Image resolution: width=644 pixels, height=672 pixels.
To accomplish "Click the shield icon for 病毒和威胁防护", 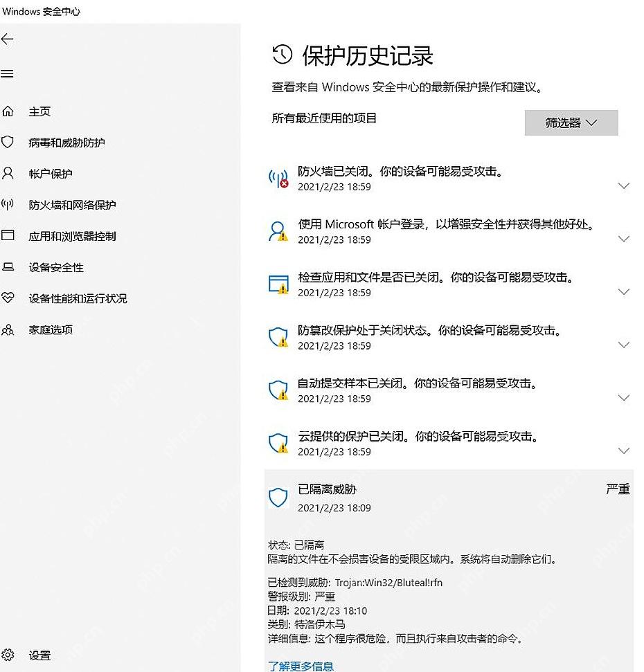I will pos(8,142).
